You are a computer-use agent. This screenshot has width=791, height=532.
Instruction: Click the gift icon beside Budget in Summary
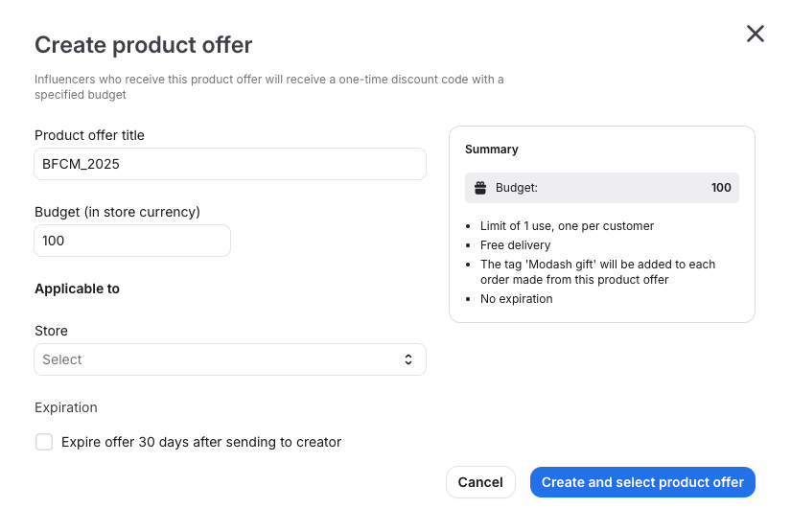481,188
